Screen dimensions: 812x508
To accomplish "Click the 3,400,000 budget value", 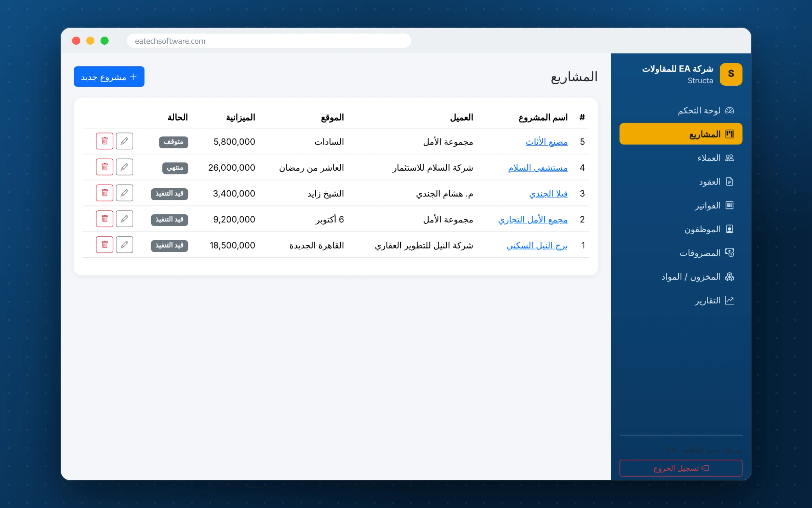I will click(x=234, y=194).
